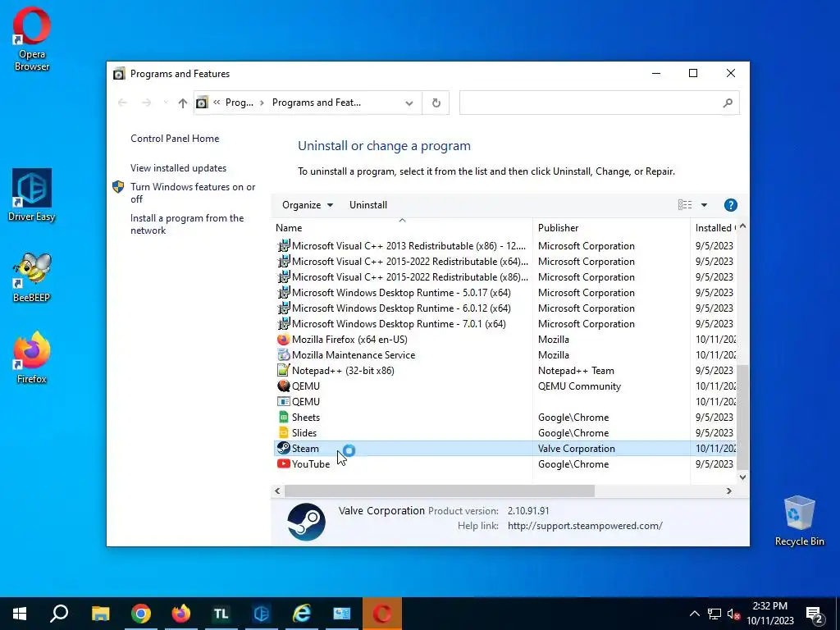840x630 pixels.
Task: Open View installed updates link
Action: coord(178,168)
